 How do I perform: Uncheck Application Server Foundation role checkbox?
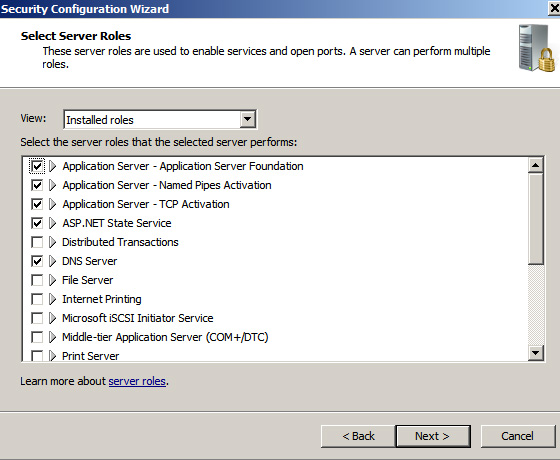coord(37,166)
